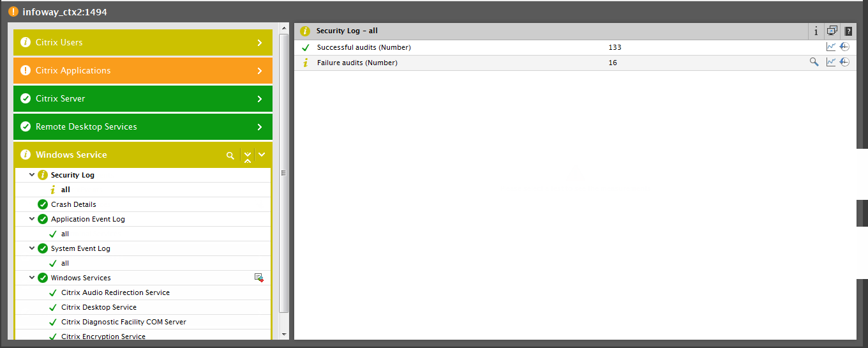The image size is (868, 348).
Task: Click the value 133
Action: pyautogui.click(x=615, y=48)
